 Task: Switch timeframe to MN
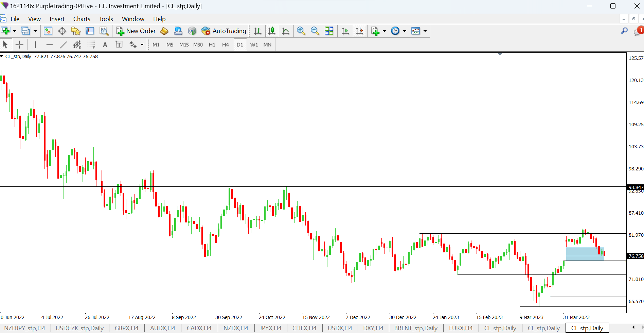(267, 45)
